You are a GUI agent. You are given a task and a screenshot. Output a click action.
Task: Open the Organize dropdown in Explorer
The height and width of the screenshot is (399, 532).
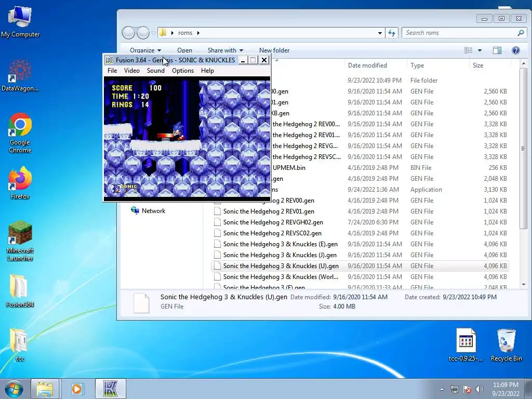coord(145,50)
